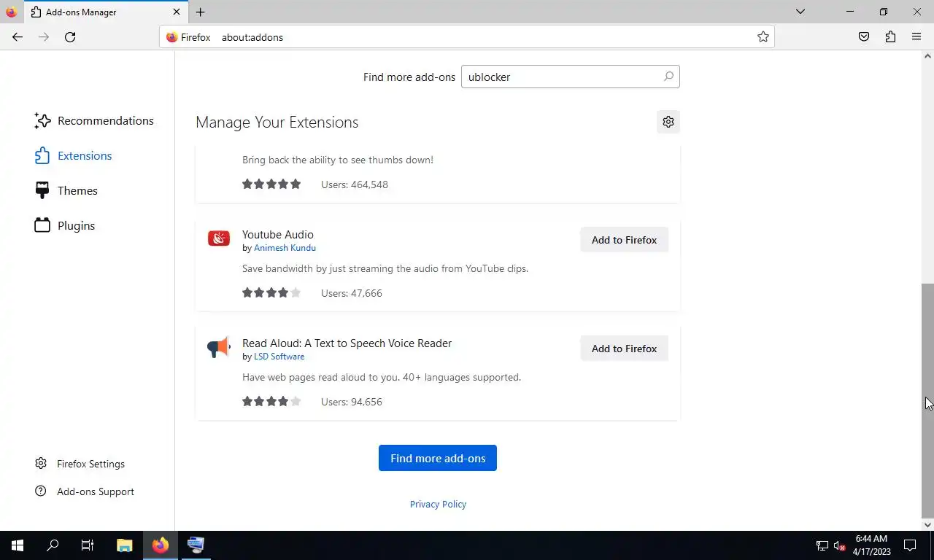Open the Extensions toolbar menu
Image resolution: width=934 pixels, height=560 pixels.
[890, 37]
